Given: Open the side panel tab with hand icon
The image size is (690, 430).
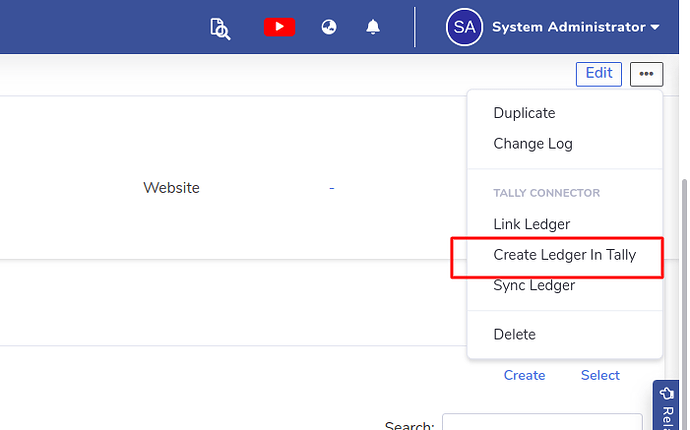Looking at the screenshot, I should (666, 405).
